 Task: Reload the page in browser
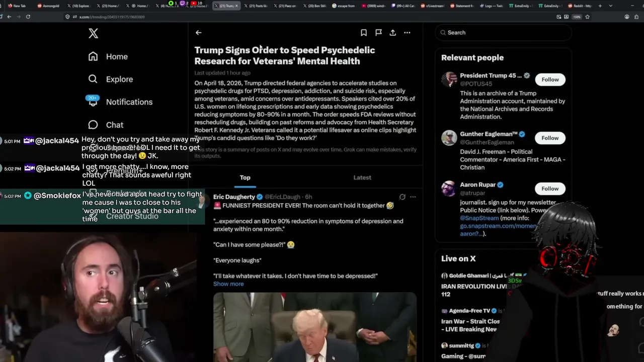[28, 17]
